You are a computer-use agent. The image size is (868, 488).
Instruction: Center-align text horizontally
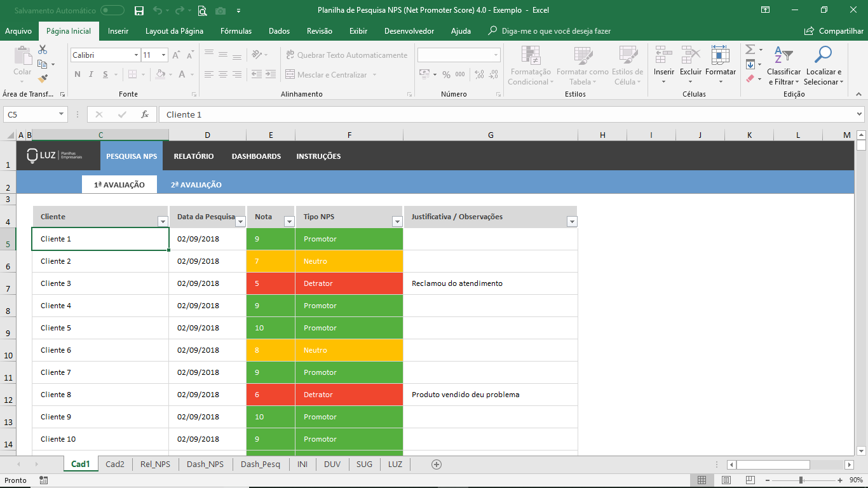tap(222, 74)
